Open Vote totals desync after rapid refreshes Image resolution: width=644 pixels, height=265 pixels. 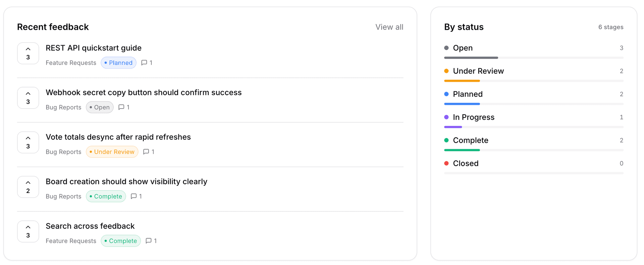118,137
